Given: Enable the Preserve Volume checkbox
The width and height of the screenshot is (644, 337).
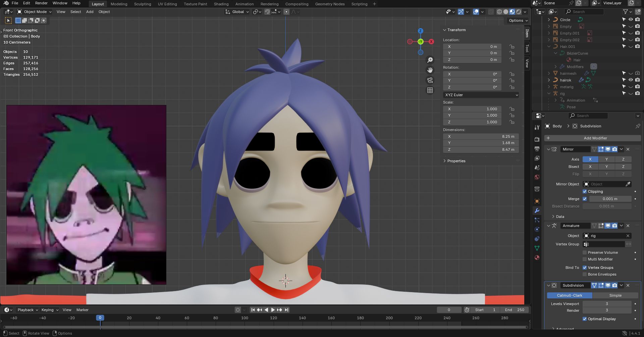Looking at the screenshot, I should 585,252.
